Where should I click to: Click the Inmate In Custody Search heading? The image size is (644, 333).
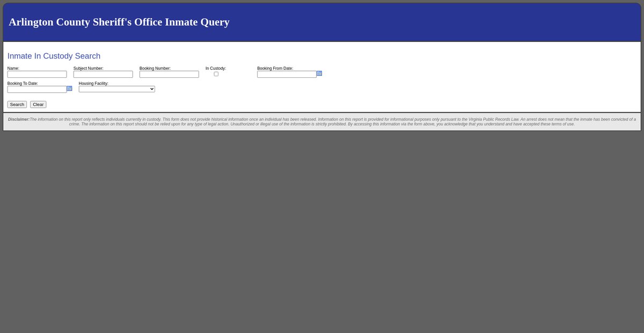pos(54,56)
